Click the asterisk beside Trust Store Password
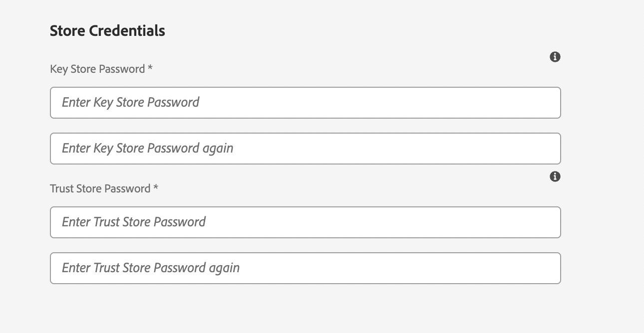This screenshot has width=644, height=333. coord(156,188)
